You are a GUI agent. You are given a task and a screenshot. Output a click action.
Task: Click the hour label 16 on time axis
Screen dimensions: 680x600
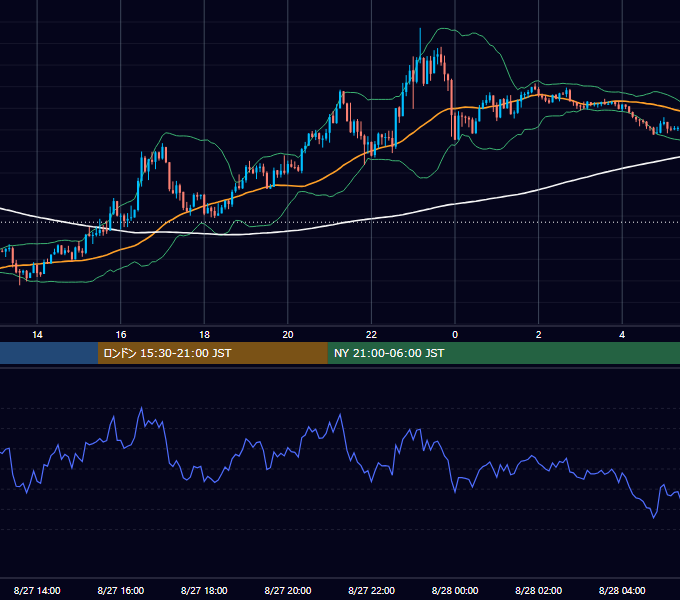pos(121,335)
